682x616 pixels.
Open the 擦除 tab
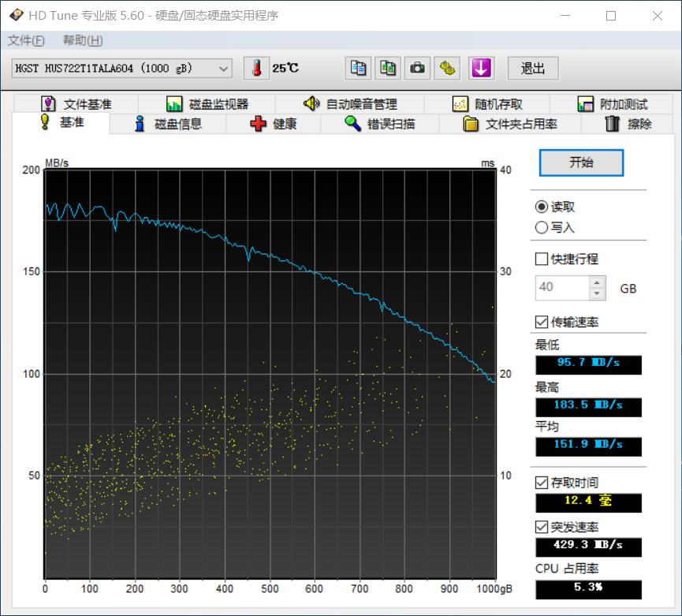pyautogui.click(x=628, y=124)
